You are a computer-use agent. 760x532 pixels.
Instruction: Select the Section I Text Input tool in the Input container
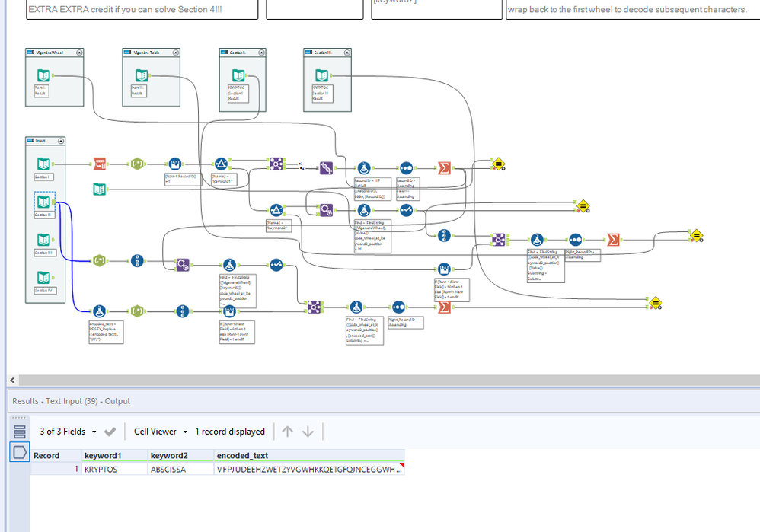pos(43,164)
